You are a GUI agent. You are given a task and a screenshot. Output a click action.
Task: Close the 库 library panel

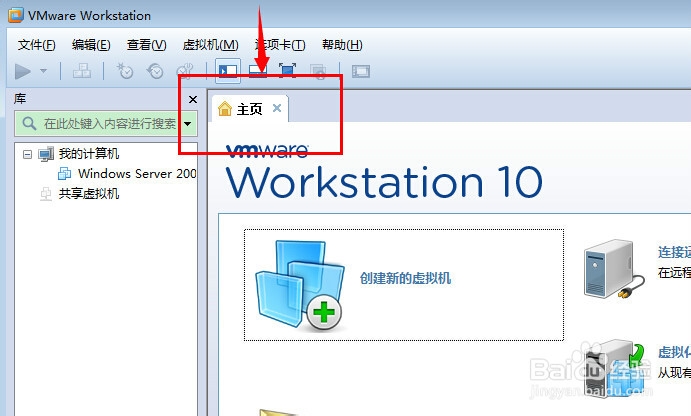(x=193, y=100)
